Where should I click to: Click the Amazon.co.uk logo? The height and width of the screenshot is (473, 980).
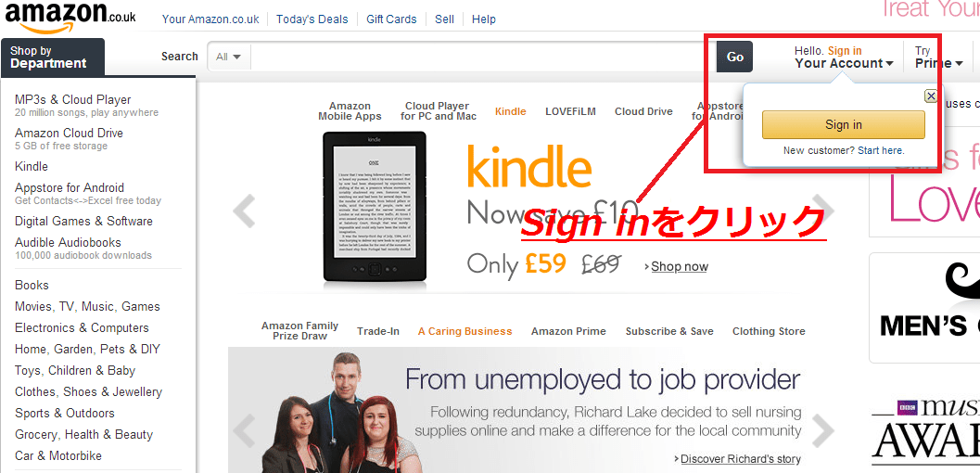[70, 18]
